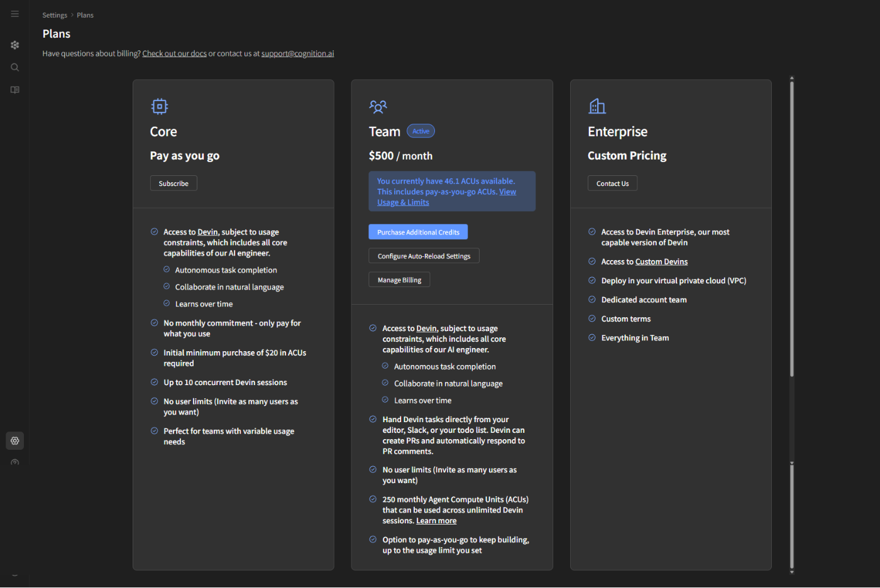This screenshot has width=880, height=588.
Task: Click the Enterprise plan building icon
Action: point(597,106)
